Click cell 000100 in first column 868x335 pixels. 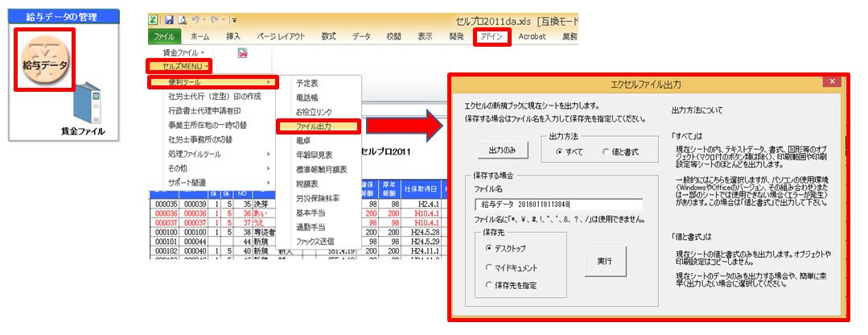[164, 231]
